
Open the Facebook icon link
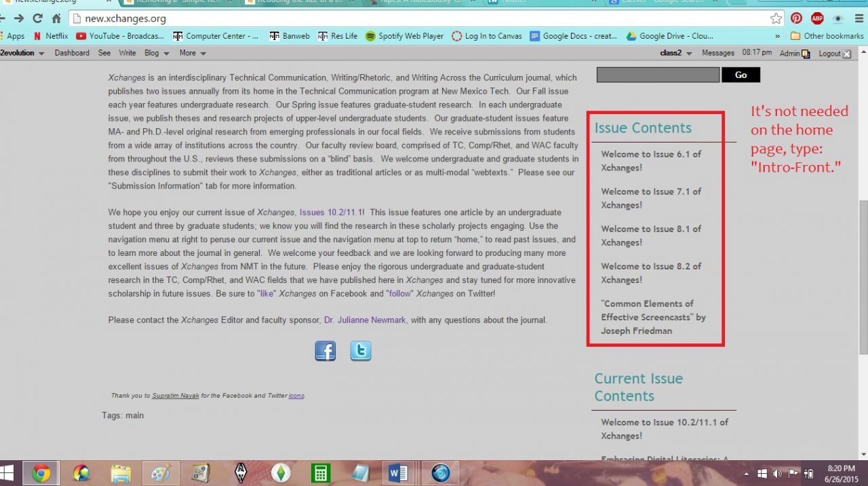pos(325,351)
